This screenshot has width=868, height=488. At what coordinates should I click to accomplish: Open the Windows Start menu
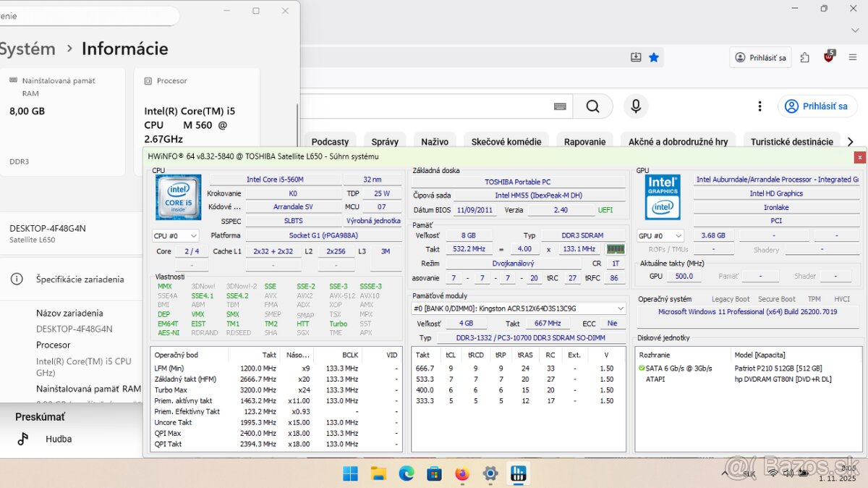point(350,474)
